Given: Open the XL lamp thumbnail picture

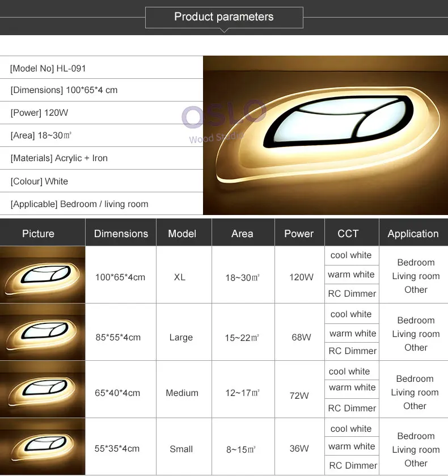Looking at the screenshot, I should coord(43,275).
